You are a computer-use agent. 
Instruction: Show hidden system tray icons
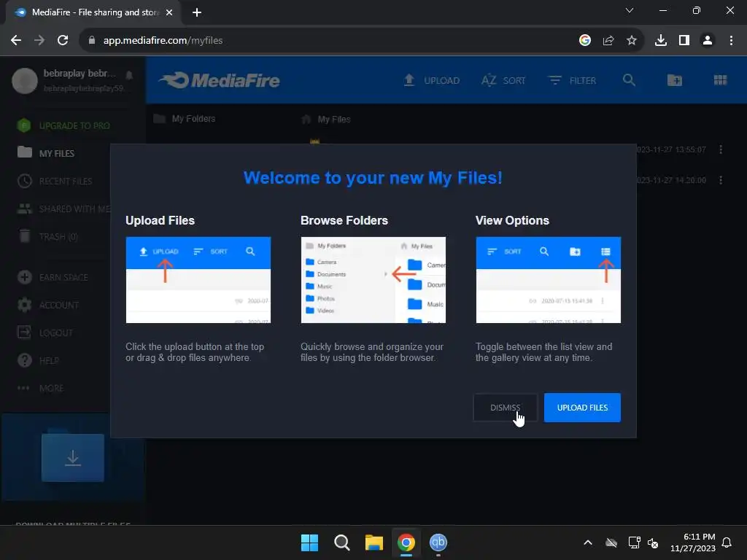pyautogui.click(x=588, y=542)
